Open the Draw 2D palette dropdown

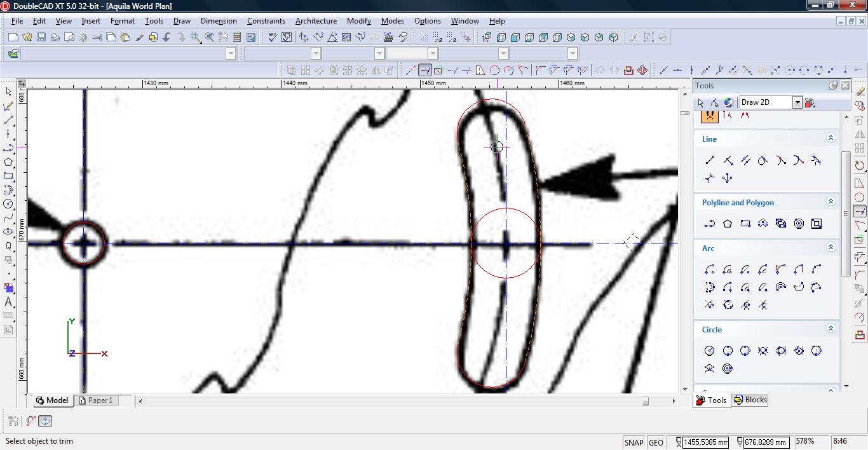797,102
